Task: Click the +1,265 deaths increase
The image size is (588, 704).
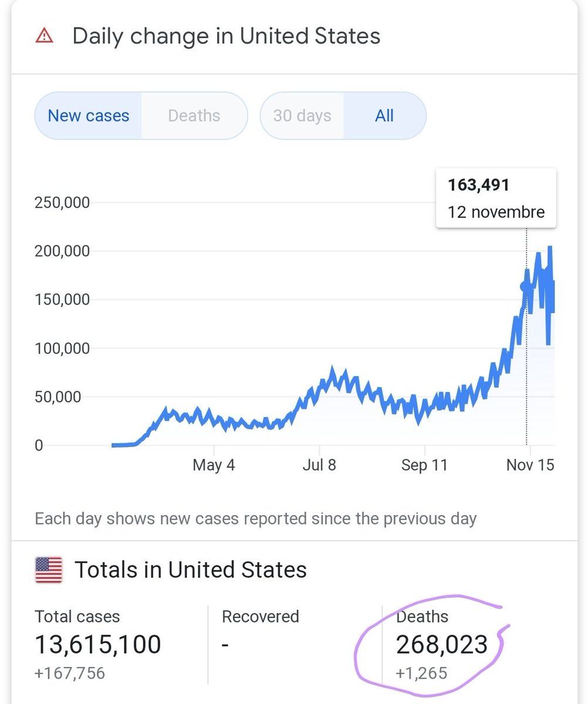Action: pyautogui.click(x=421, y=672)
